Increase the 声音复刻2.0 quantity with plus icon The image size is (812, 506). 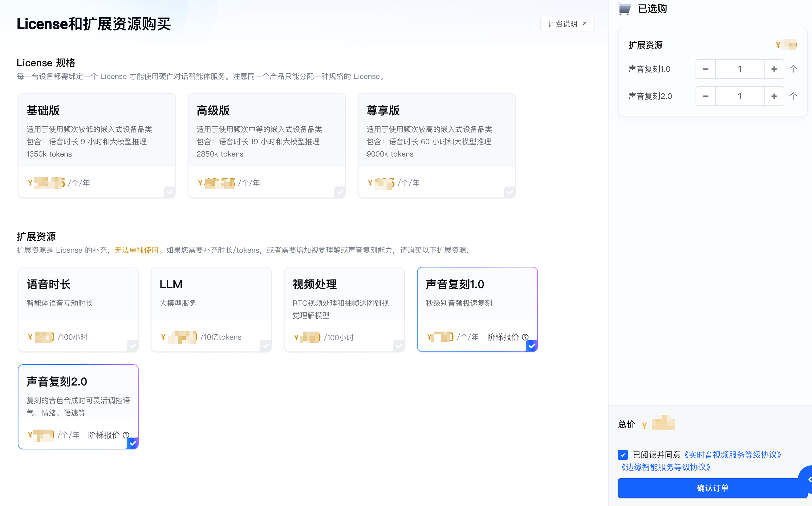click(x=773, y=96)
